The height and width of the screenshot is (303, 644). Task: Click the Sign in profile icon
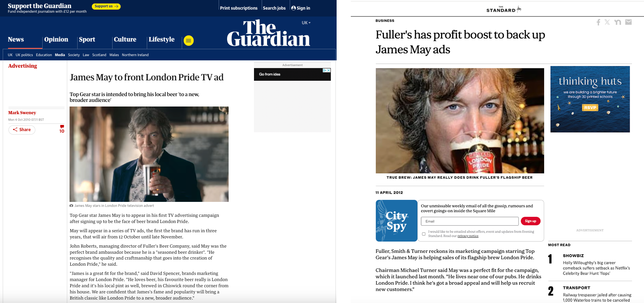coord(294,8)
